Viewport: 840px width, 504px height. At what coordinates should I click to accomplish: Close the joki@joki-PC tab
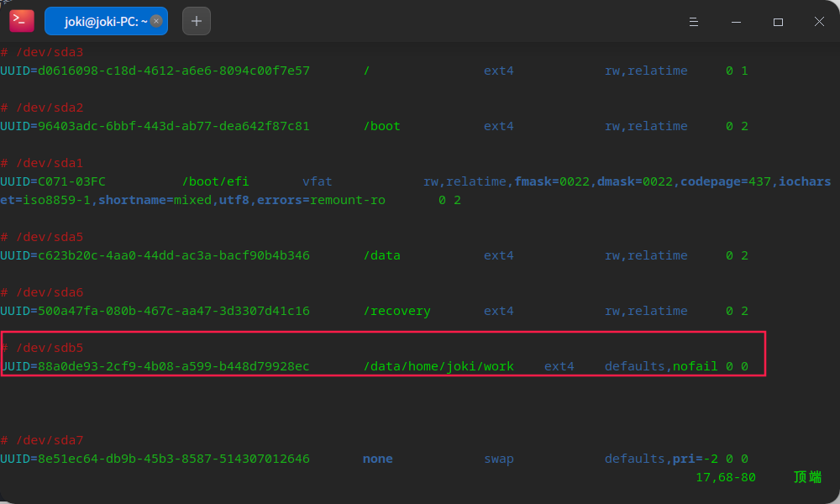[156, 21]
